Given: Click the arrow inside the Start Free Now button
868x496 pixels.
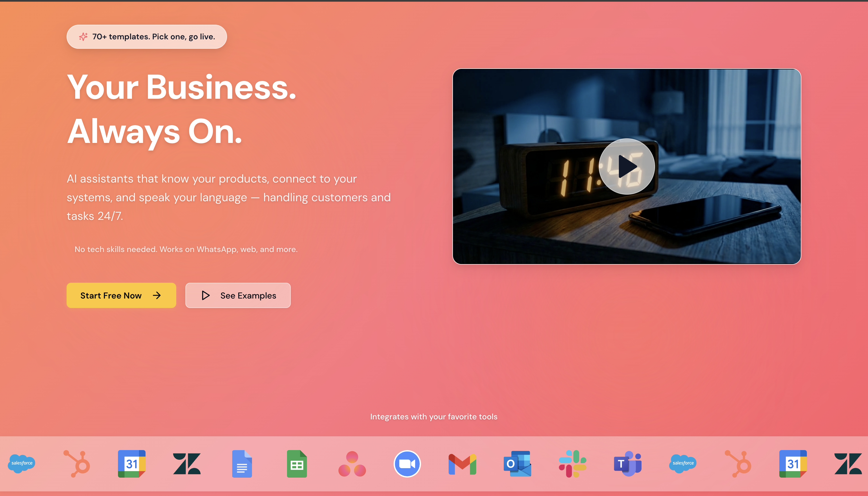Looking at the screenshot, I should [x=157, y=295].
